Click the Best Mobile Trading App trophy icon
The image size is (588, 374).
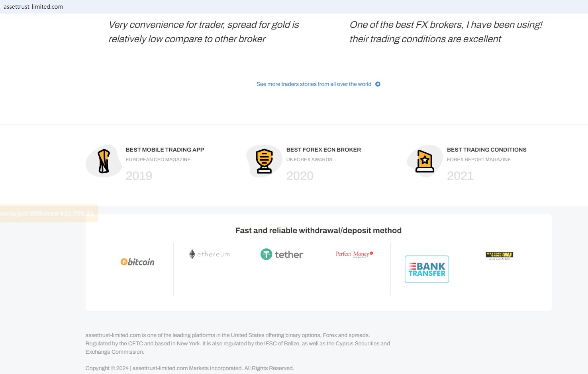point(104,161)
